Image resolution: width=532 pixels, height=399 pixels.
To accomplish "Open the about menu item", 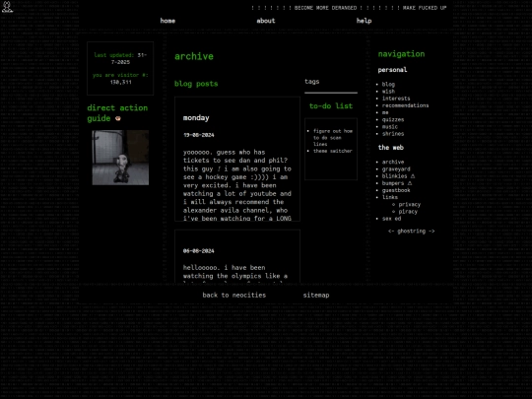I will coord(266,21).
